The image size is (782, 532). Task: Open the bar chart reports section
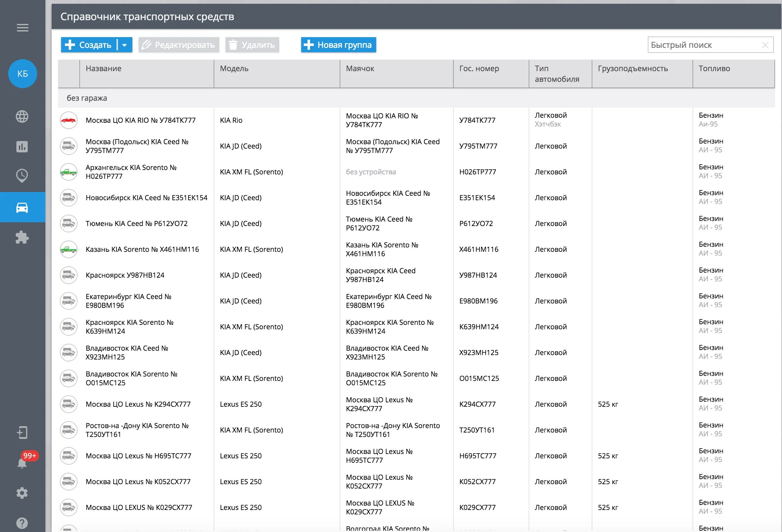(22, 146)
